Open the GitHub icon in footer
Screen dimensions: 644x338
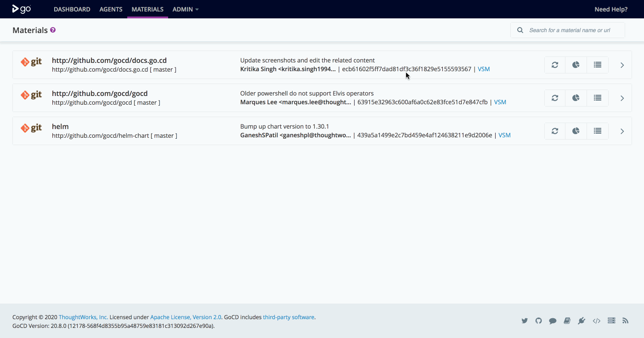point(539,321)
